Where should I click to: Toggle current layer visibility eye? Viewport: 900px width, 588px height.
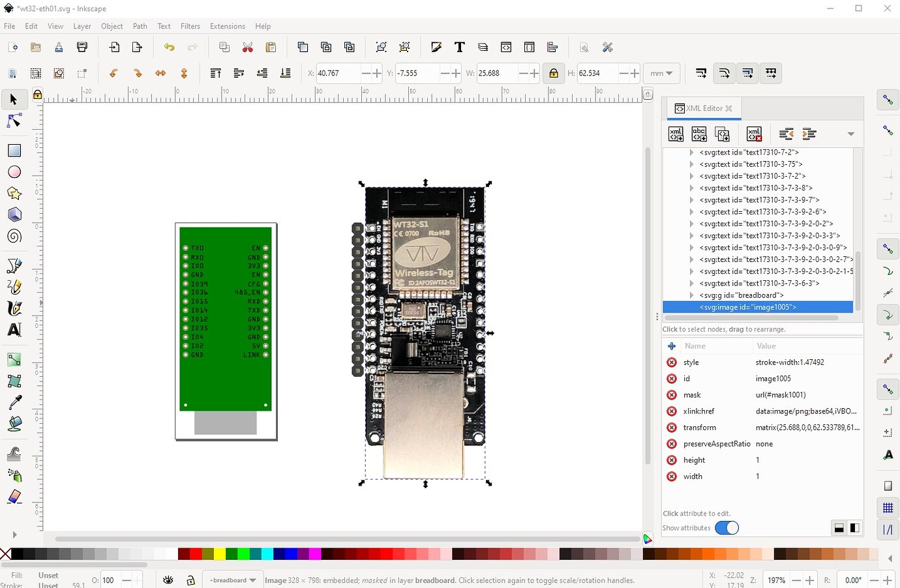click(168, 580)
